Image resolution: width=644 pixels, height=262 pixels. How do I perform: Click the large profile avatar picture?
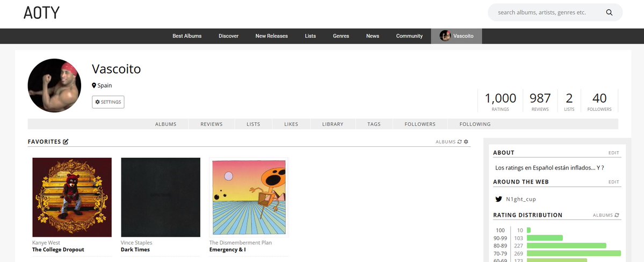(54, 86)
